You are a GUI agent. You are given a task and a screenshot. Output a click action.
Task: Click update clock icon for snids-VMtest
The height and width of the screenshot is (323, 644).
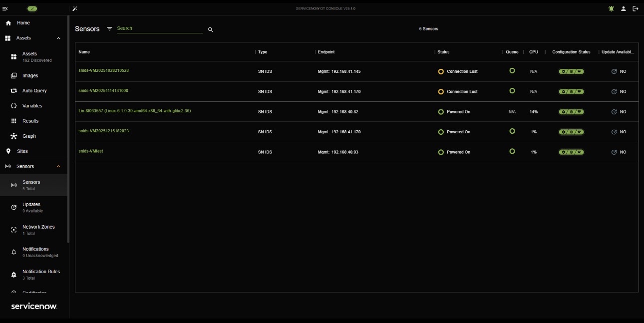pyautogui.click(x=614, y=152)
